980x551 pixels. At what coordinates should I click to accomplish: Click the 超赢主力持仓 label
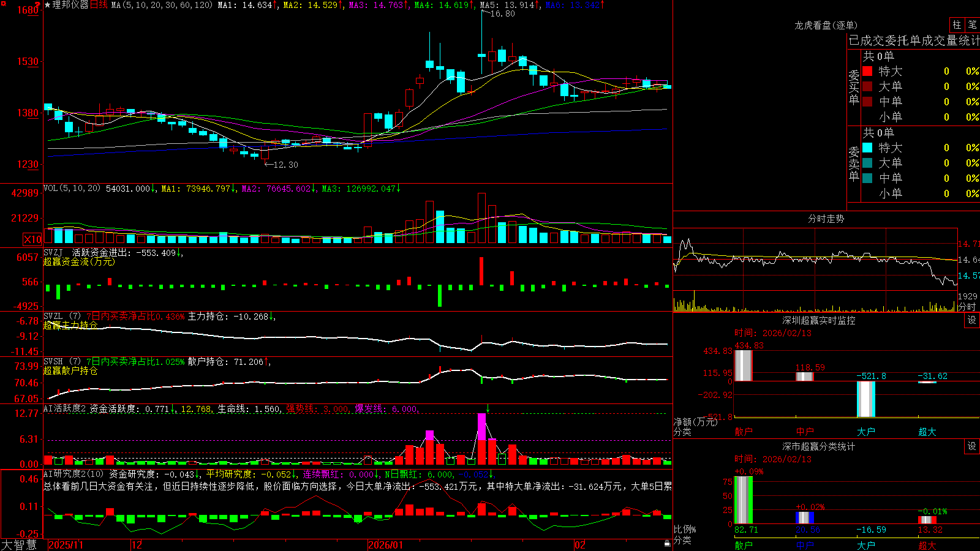[x=70, y=325]
